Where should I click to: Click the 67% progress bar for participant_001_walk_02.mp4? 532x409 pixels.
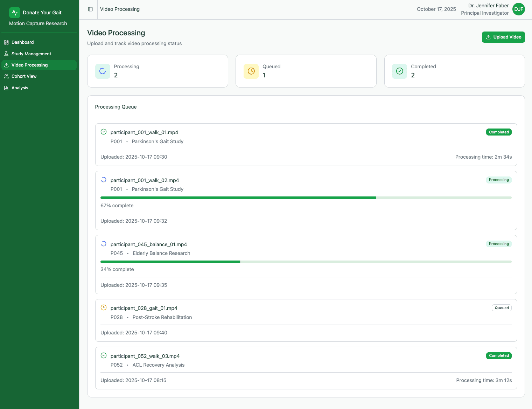[x=306, y=197]
